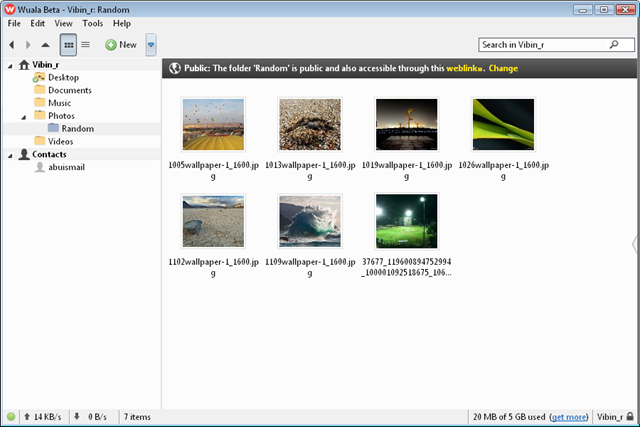Click the 7 items status text

(137, 417)
